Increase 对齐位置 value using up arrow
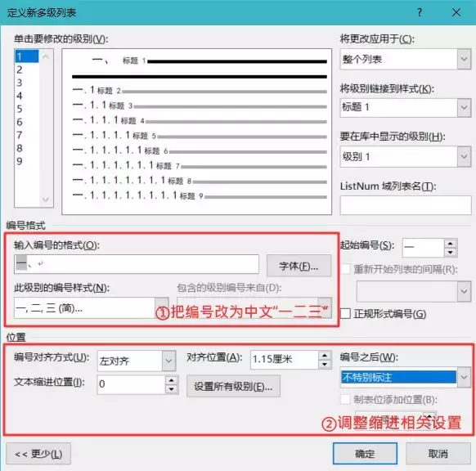The width and height of the screenshot is (476, 471). click(325, 356)
